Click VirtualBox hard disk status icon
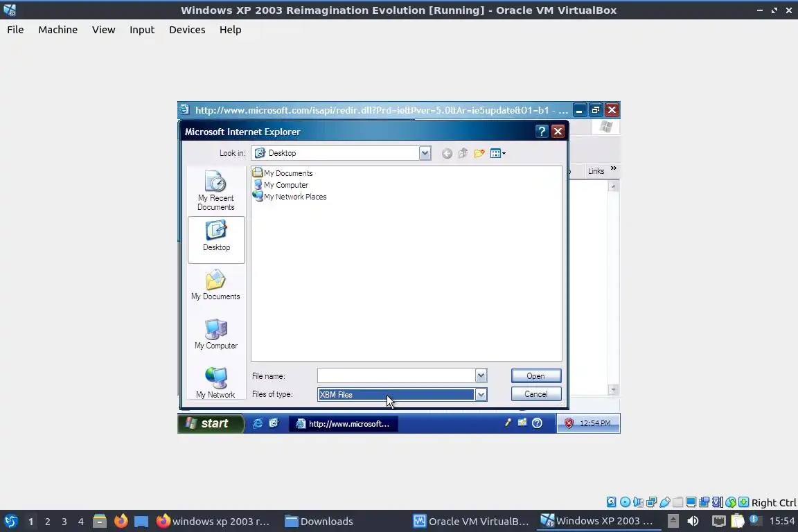798x532 pixels. click(611, 502)
